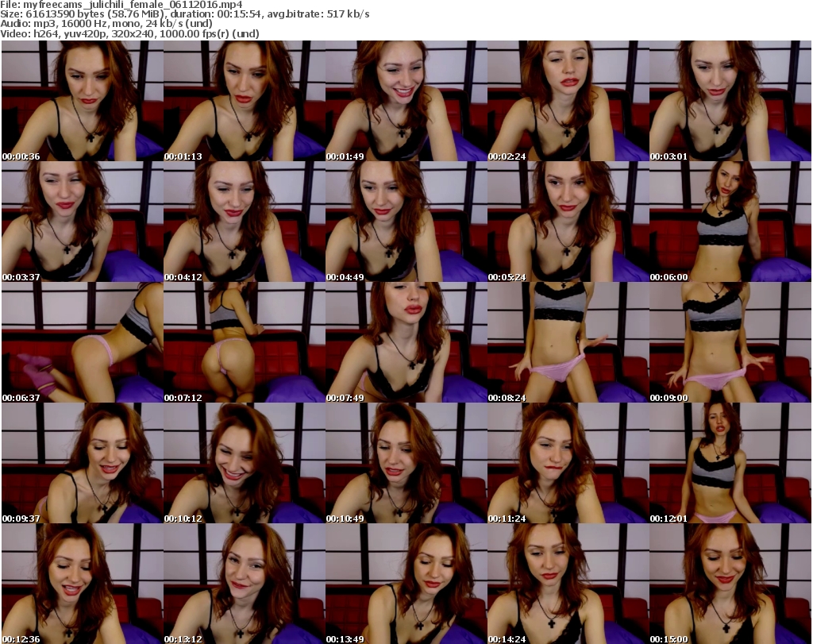Screen dimensions: 813x644
Task: Click the frame at 00:12:01
Action: click(730, 464)
